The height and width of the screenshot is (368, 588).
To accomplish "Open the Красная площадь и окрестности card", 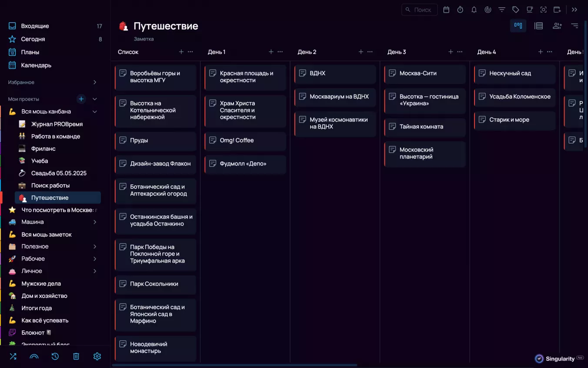I will (245, 77).
